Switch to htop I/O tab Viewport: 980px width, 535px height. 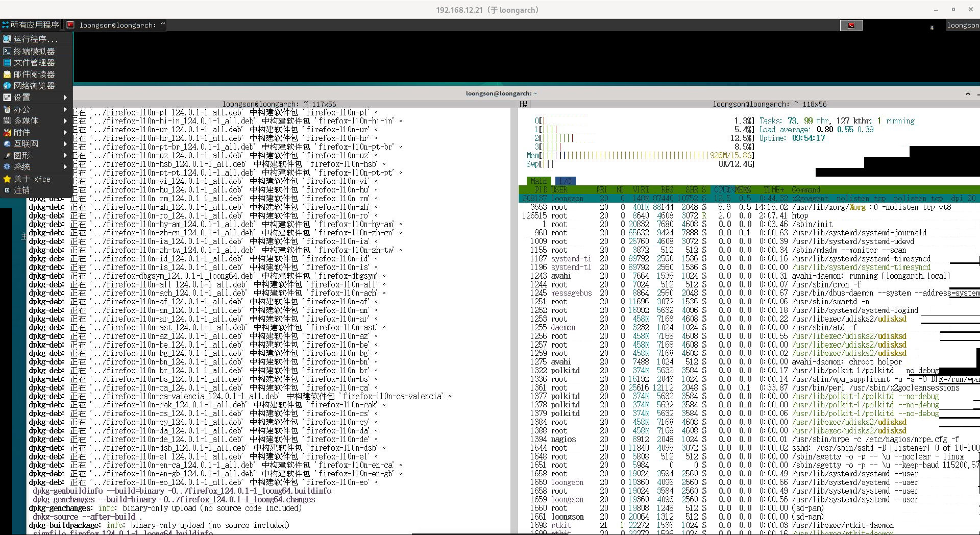pyautogui.click(x=565, y=181)
